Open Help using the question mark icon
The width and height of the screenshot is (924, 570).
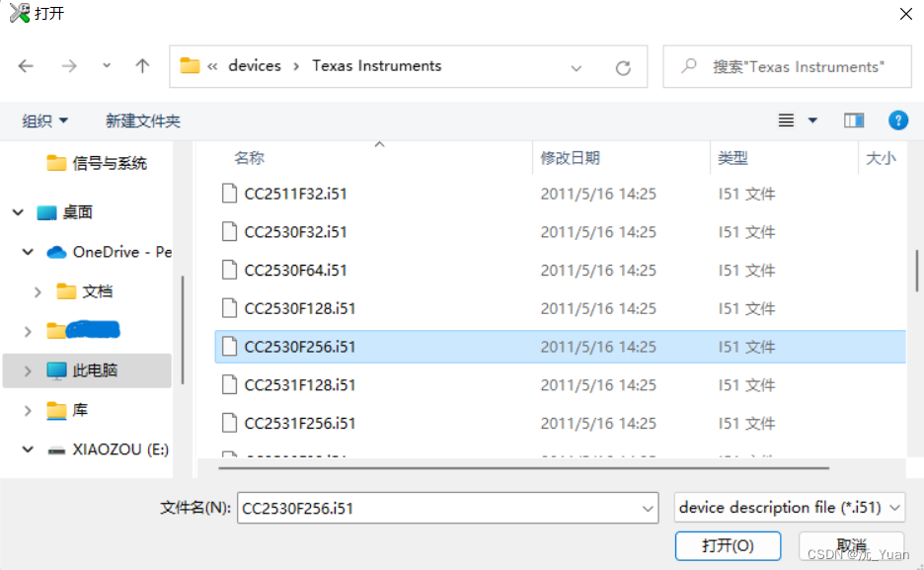pos(897,120)
